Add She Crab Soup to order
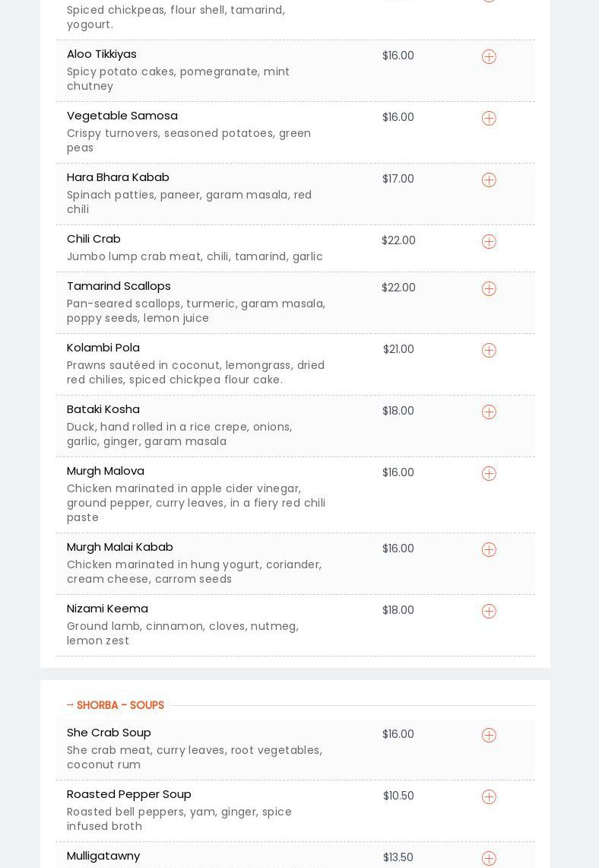Screen dimensions: 599x868 click(489, 736)
